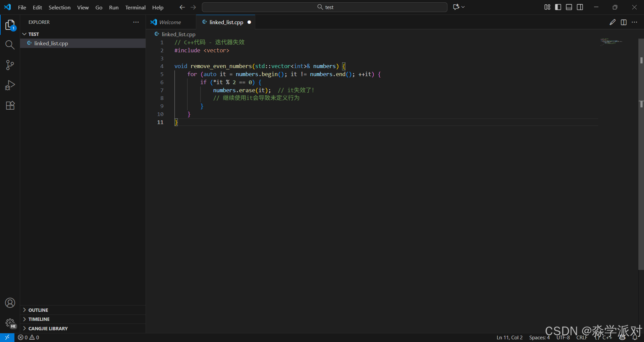Open Explorer Views and More Actions menu
Viewport: 644px width, 342px height.
pos(136,22)
